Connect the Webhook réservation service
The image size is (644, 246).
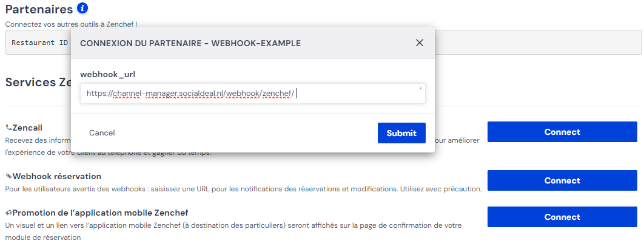pyautogui.click(x=562, y=180)
